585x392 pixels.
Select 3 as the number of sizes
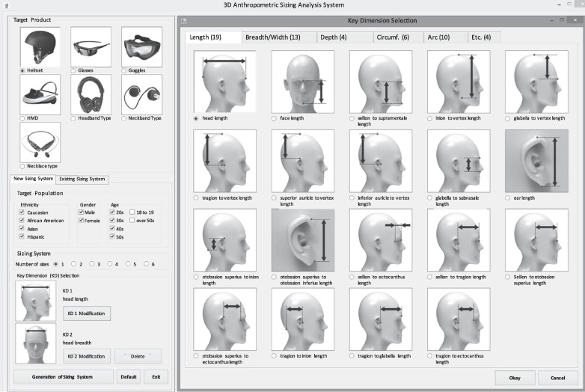(x=91, y=264)
